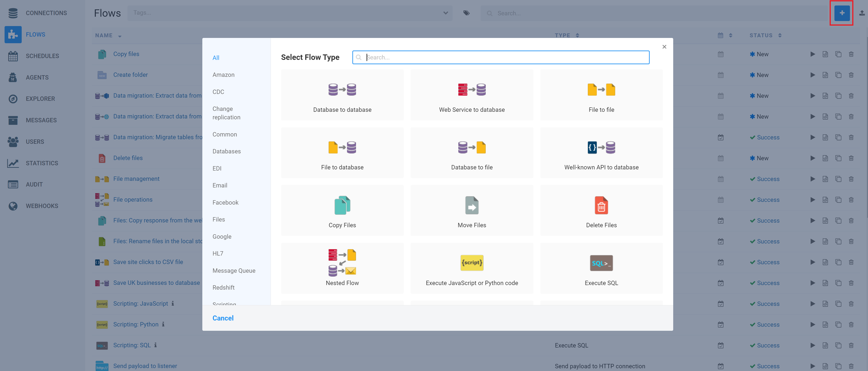The width and height of the screenshot is (868, 371).
Task: Cancel the Select Flow Type dialog
Action: (x=223, y=318)
